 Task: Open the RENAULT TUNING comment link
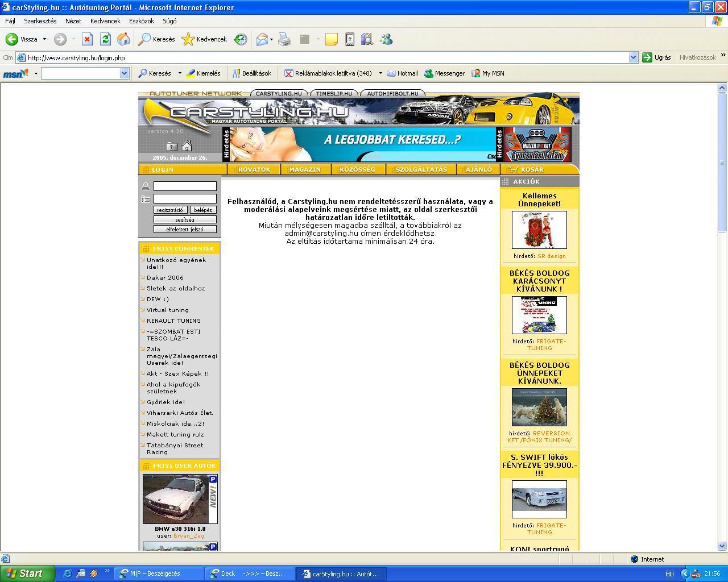pos(173,321)
